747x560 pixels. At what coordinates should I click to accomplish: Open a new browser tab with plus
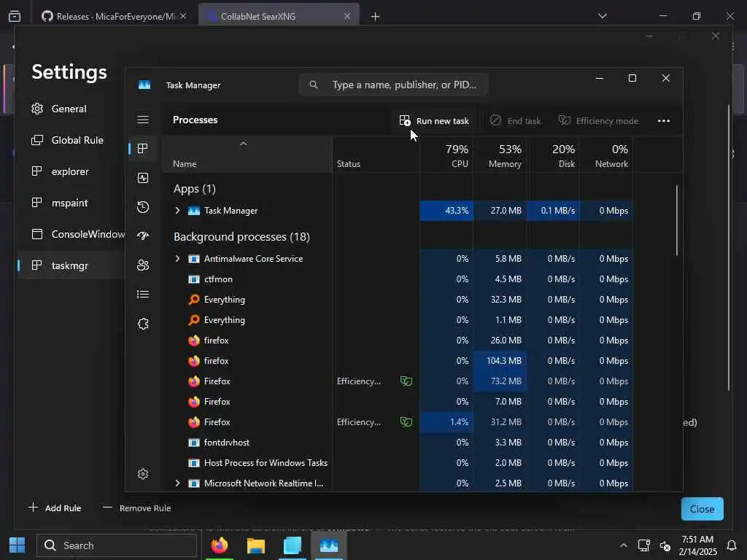(376, 17)
